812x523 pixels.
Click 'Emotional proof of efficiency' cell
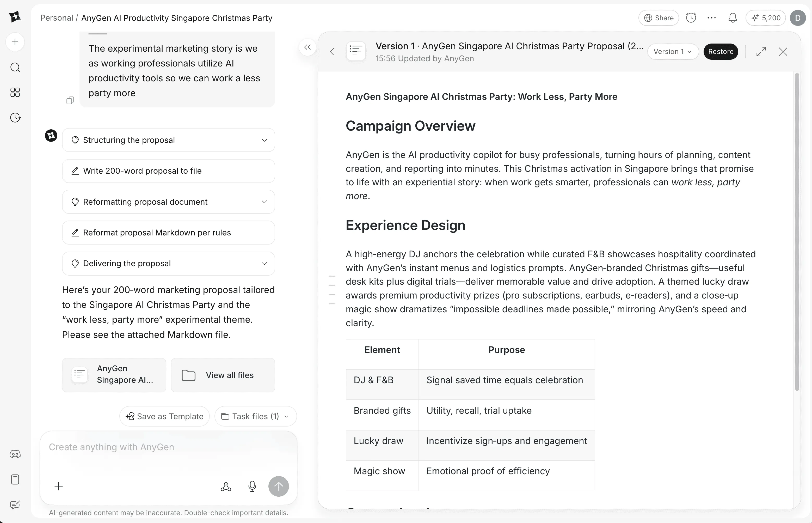tap(507, 476)
